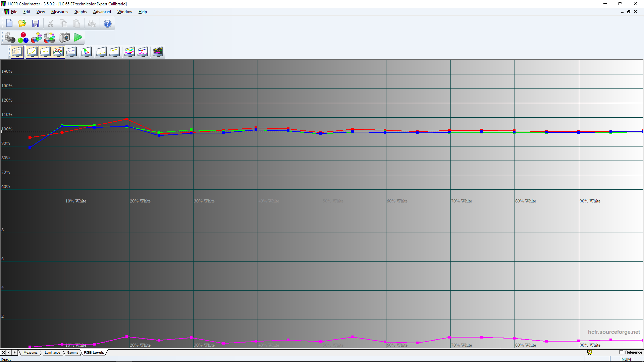Click the blue Help question mark icon
Viewport: 644px width, 362px height.
click(x=107, y=23)
